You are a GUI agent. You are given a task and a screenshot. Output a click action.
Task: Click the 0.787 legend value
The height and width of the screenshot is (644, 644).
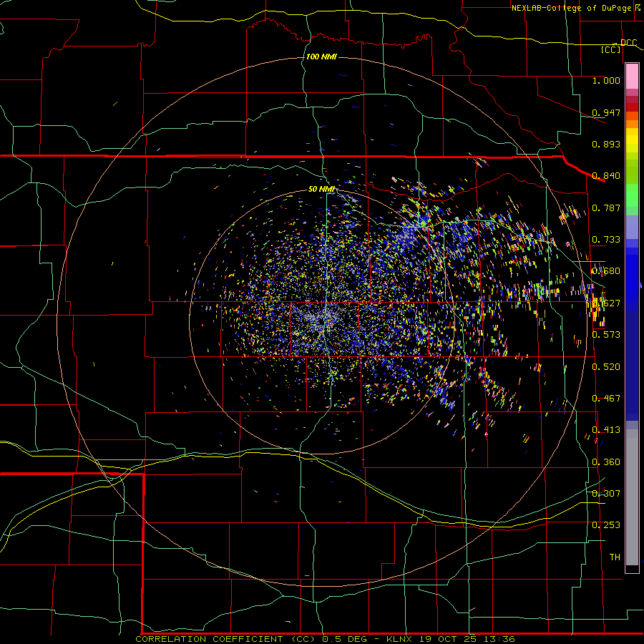(606, 208)
